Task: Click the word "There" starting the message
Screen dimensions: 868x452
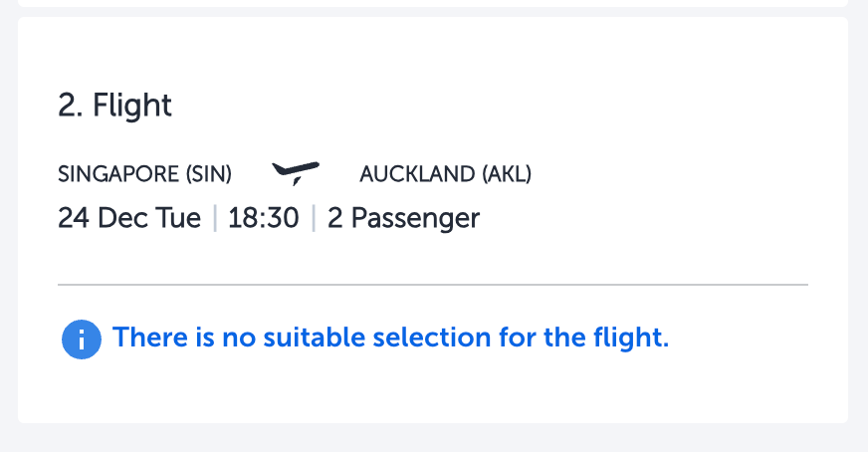Action: [150, 338]
